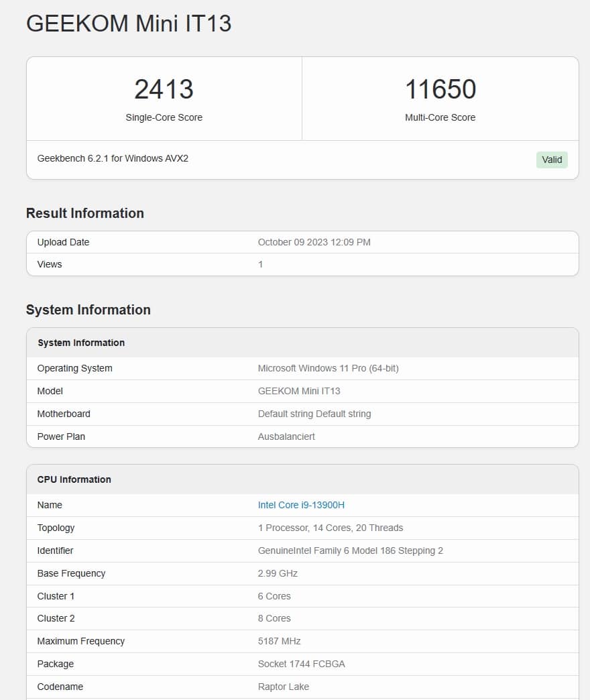This screenshot has width=590, height=700.
Task: Click the System Information table header
Action: coord(81,343)
